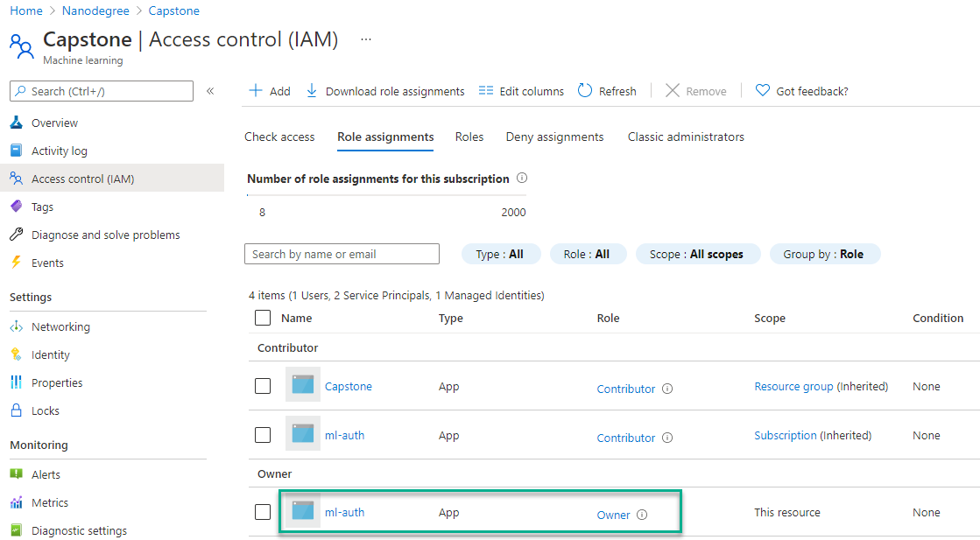Open the Capstone app name link
This screenshot has height=540, width=980.
pyautogui.click(x=349, y=387)
